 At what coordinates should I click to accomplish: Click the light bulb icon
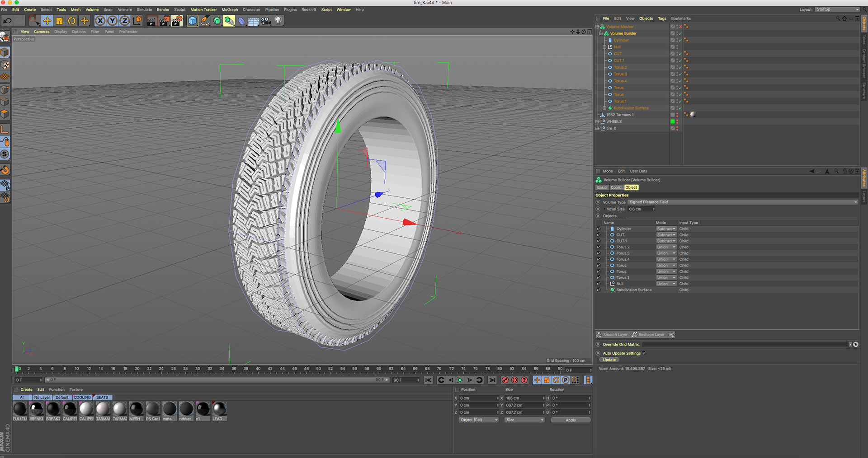[x=278, y=21]
